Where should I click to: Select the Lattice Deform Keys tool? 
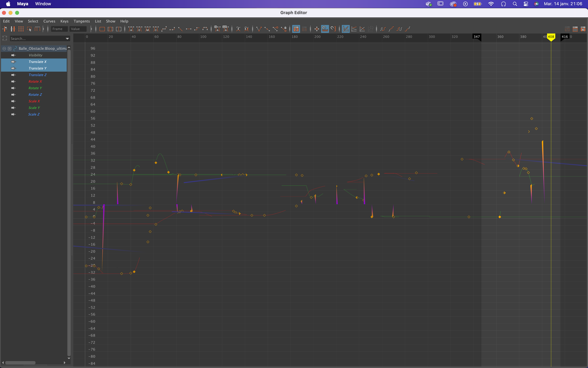pos(21,29)
